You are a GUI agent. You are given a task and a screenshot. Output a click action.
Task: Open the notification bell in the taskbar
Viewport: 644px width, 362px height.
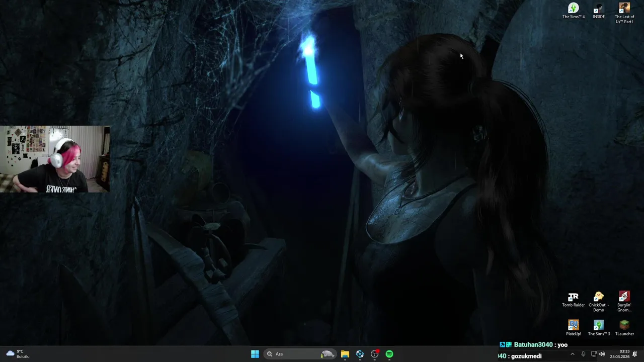(x=635, y=354)
